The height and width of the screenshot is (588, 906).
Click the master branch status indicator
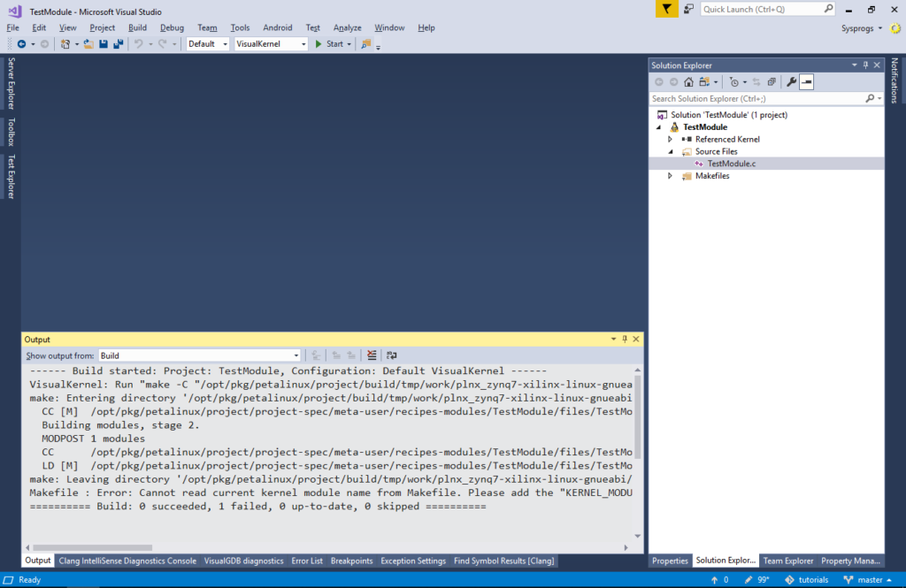pyautogui.click(x=864, y=580)
